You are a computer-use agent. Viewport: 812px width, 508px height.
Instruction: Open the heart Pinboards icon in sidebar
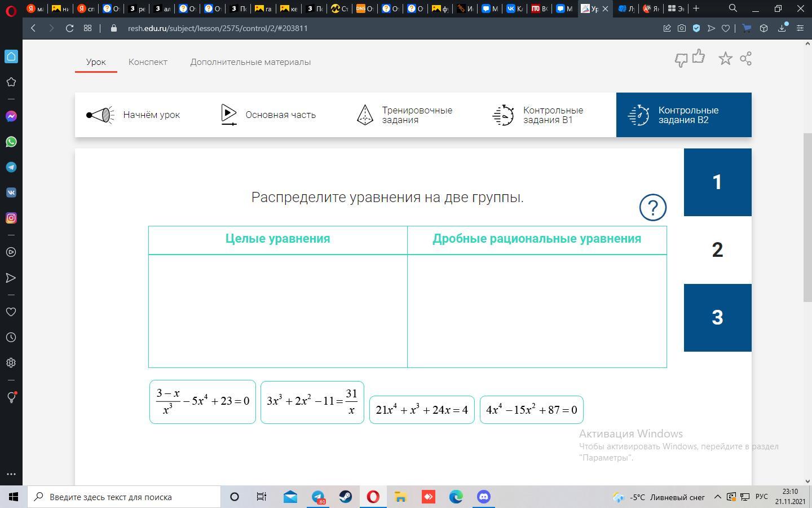pos(11,312)
